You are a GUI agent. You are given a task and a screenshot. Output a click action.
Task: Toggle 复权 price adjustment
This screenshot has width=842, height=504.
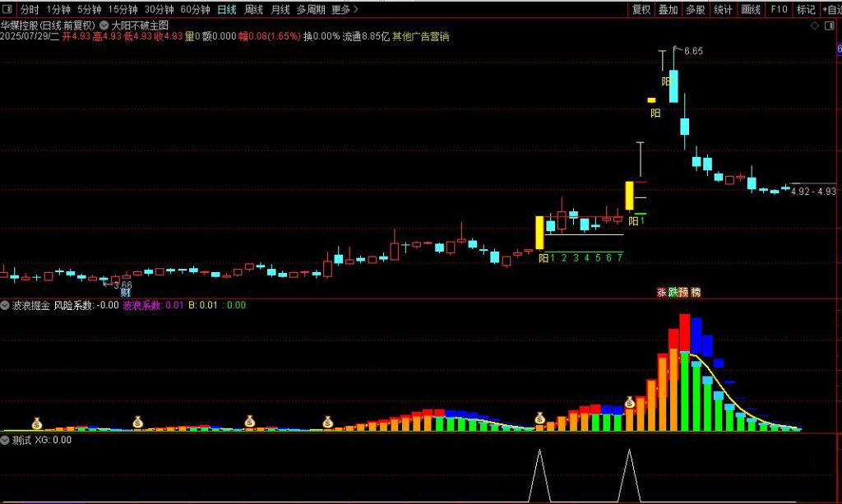tap(641, 10)
